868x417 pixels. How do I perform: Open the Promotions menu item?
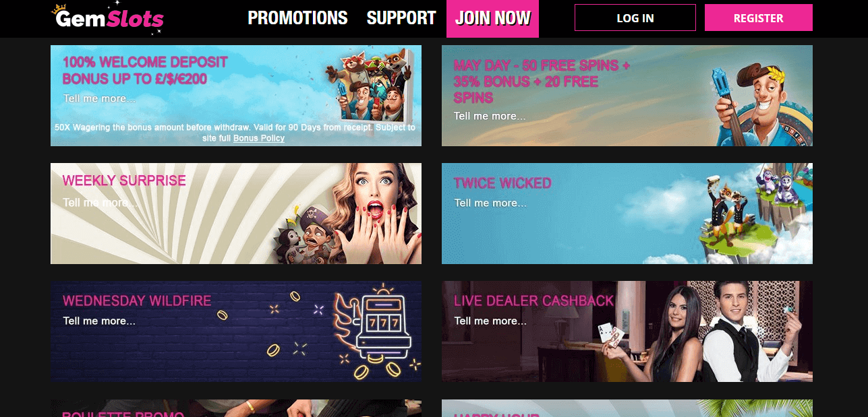coord(297,18)
